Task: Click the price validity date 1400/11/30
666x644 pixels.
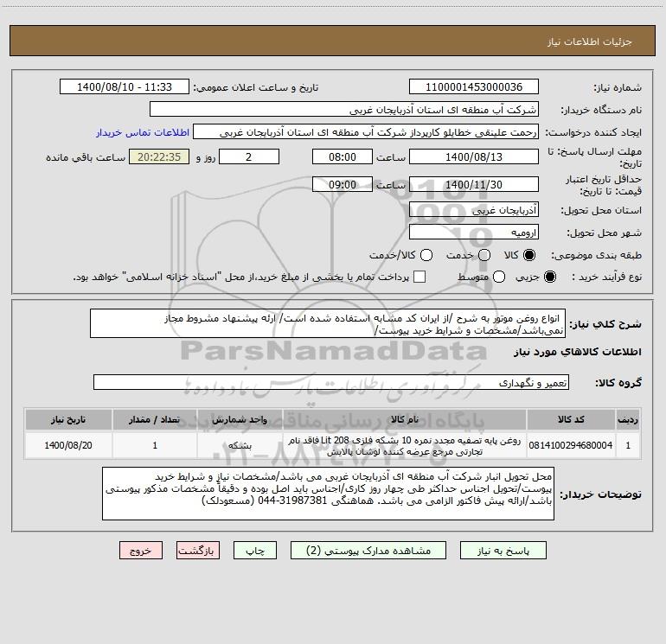Action: (x=474, y=184)
